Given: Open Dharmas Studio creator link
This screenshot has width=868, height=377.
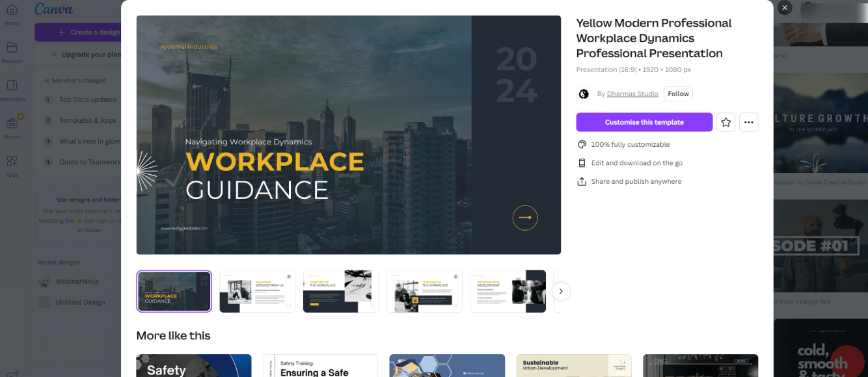Looking at the screenshot, I should point(632,94).
